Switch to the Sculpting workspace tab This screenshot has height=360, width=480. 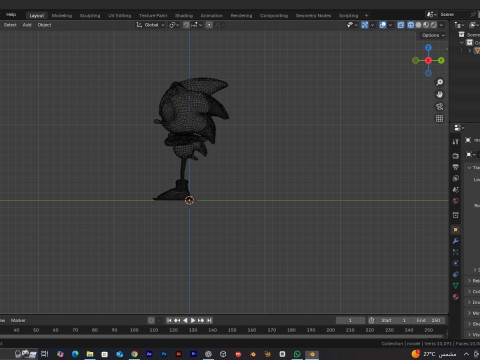tap(90, 16)
